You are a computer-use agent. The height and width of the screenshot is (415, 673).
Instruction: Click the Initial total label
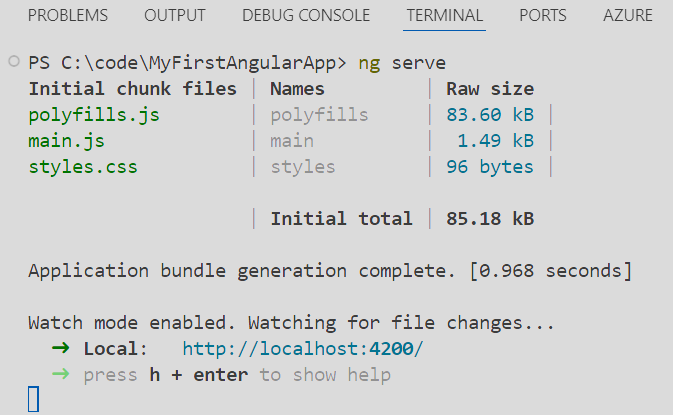[341, 219]
